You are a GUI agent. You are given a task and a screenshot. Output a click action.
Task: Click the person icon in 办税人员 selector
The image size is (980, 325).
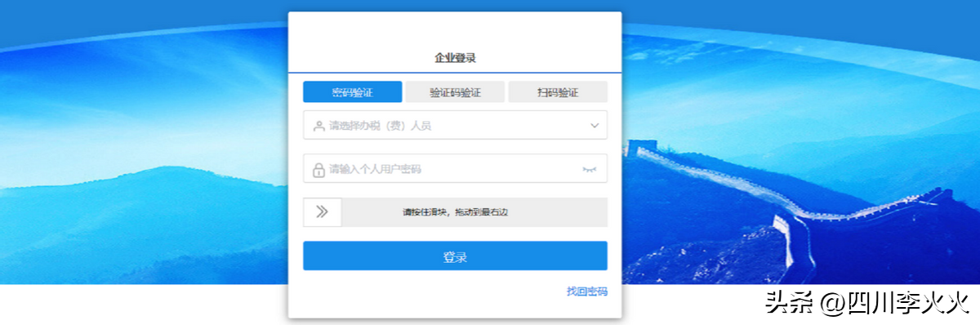(x=318, y=126)
